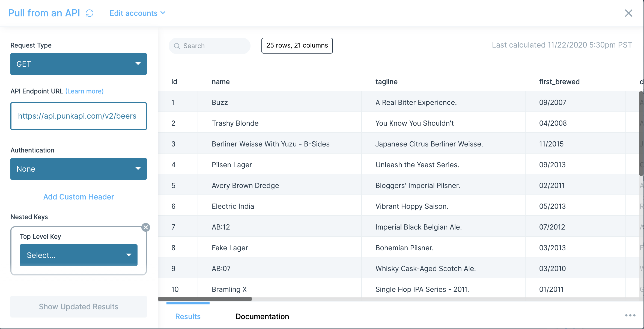The width and height of the screenshot is (644, 329).
Task: Open the Top Level Key Select dropdown
Action: pos(79,255)
